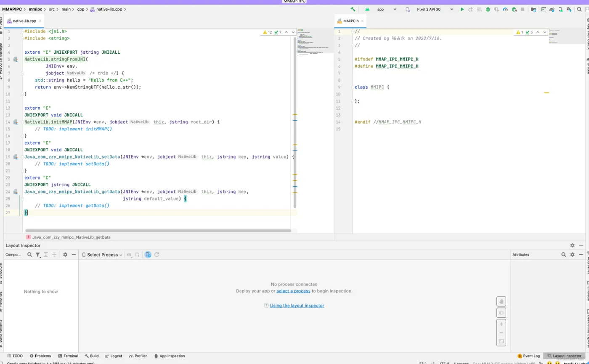Open the App Inspection tool window
589x364 pixels.
(x=169, y=356)
